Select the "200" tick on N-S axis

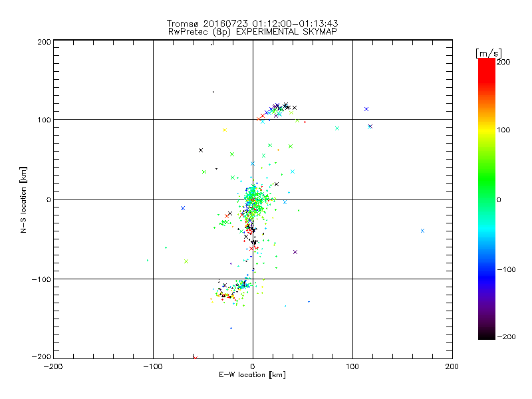pyautogui.click(x=44, y=42)
